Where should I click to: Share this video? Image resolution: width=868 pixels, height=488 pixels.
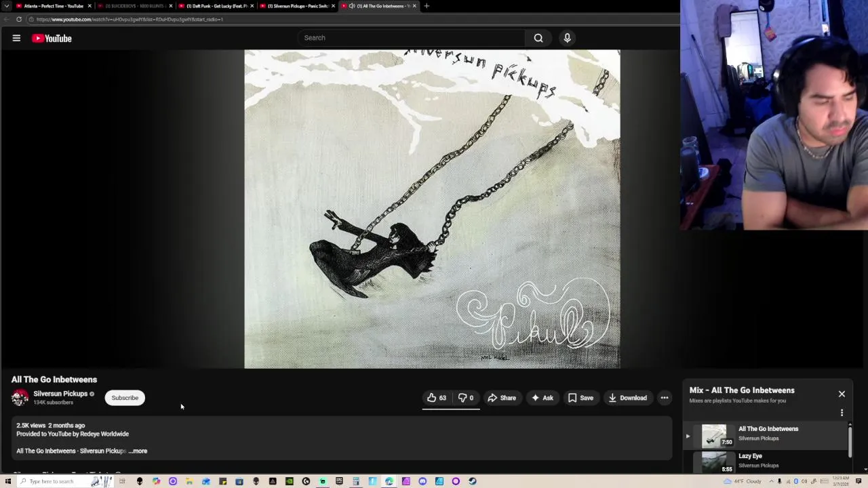[502, 398]
